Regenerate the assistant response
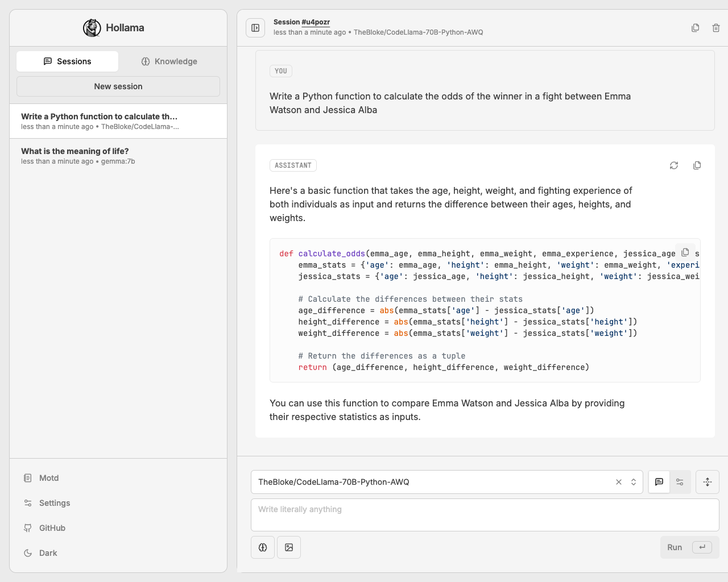Screen dimensions: 728x582 (x=674, y=165)
